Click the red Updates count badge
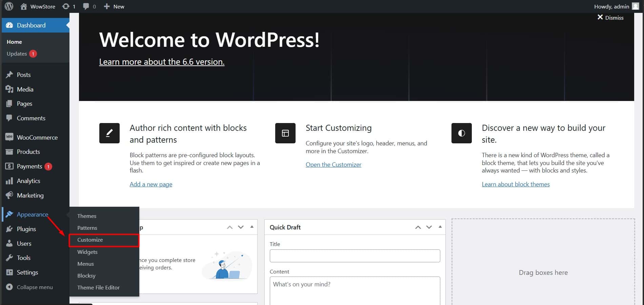 pos(33,54)
